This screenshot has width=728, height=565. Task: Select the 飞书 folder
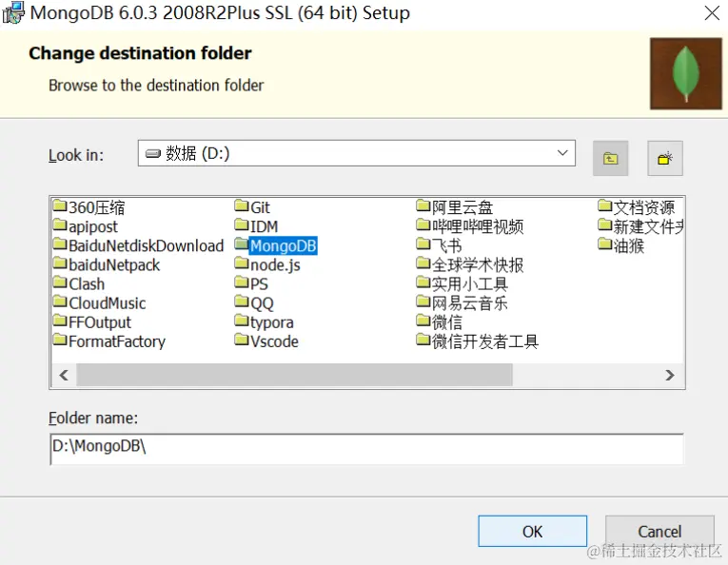(x=440, y=245)
